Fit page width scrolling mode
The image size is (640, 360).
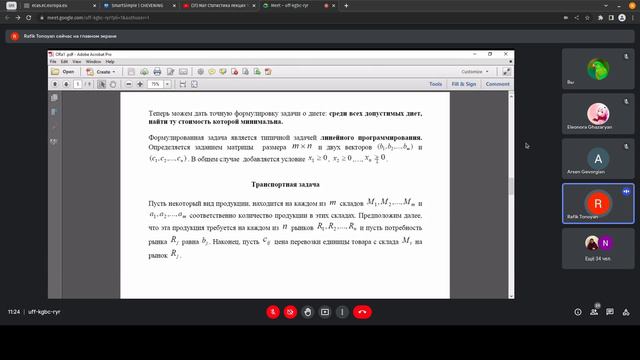click(182, 84)
